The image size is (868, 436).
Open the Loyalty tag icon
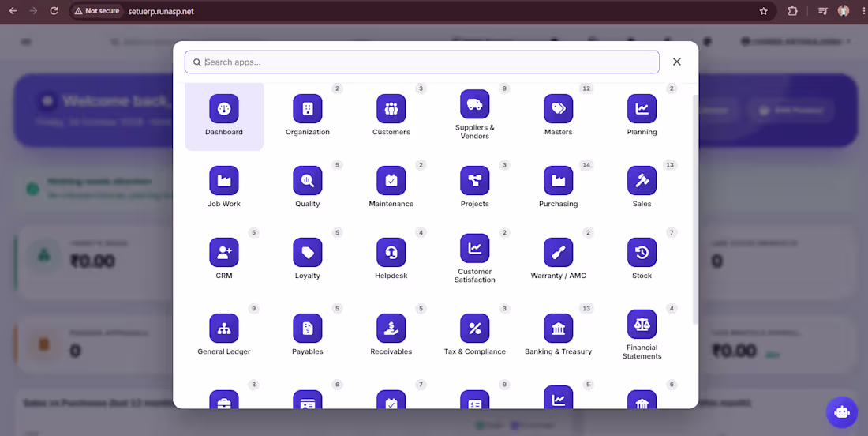click(307, 253)
